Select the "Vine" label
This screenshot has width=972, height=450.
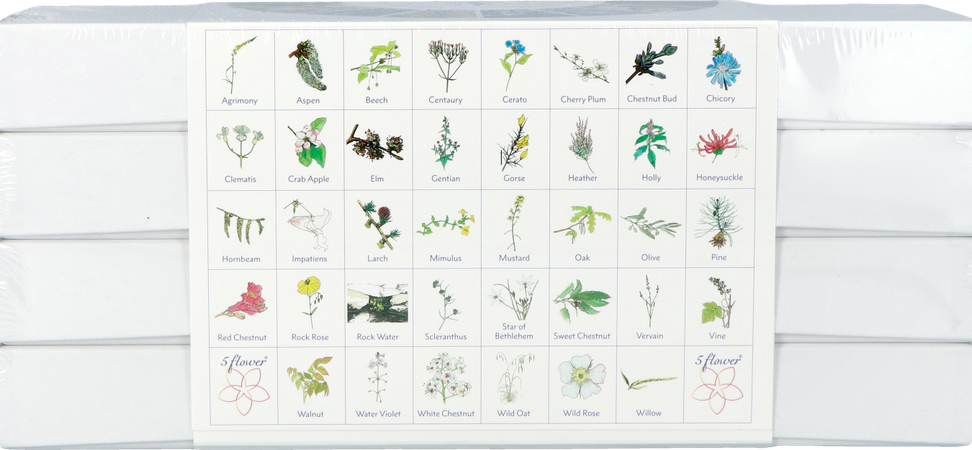point(717,336)
